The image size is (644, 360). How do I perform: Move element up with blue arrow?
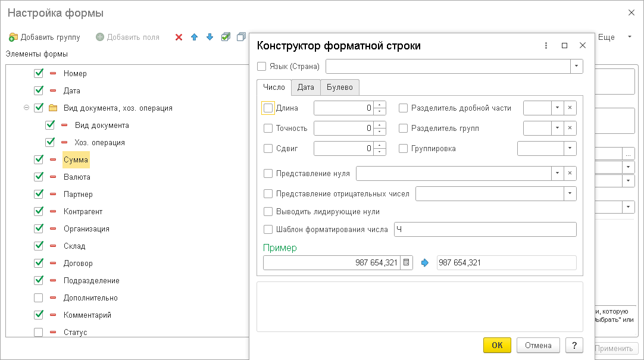(194, 37)
